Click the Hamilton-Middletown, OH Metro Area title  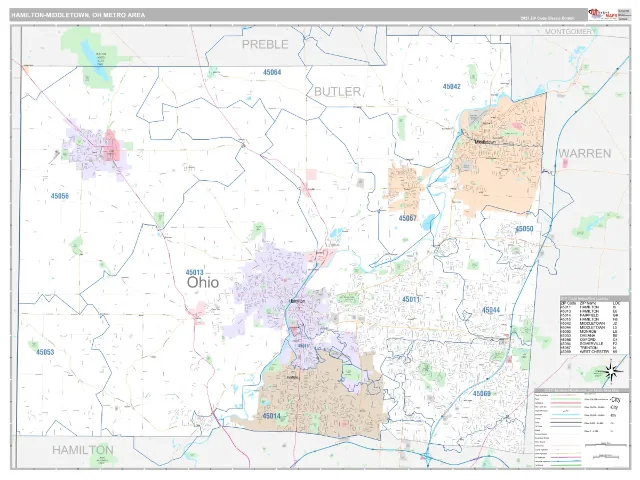coord(78,15)
